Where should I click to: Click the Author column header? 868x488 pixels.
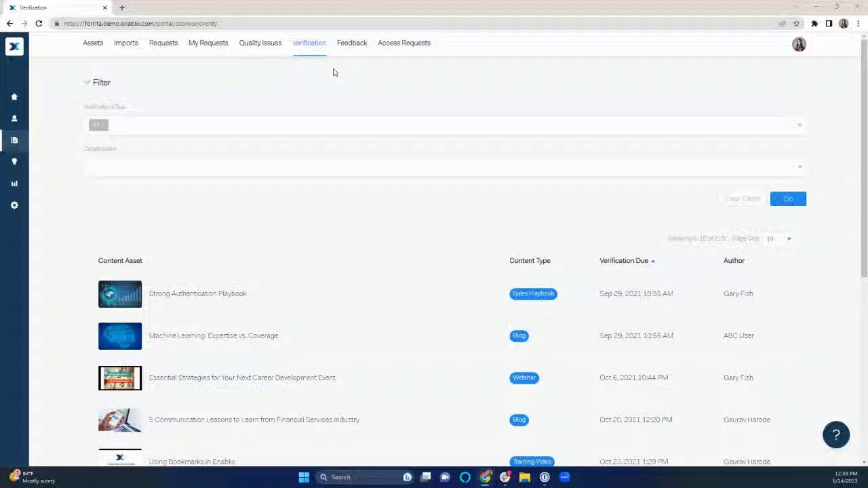point(734,261)
